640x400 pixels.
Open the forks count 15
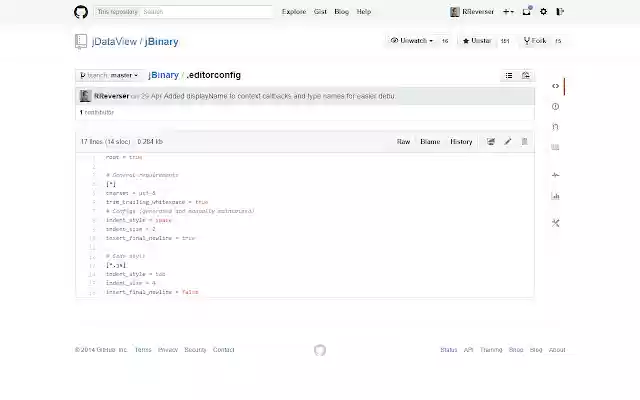558,41
